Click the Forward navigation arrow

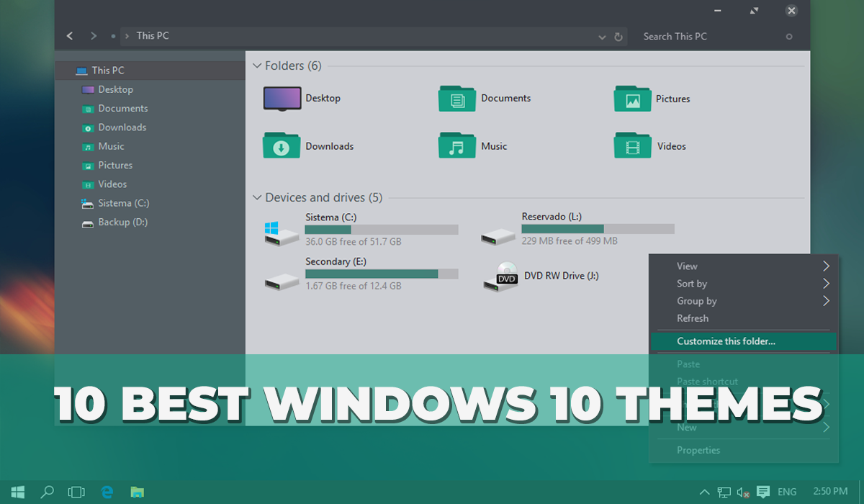coord(94,36)
